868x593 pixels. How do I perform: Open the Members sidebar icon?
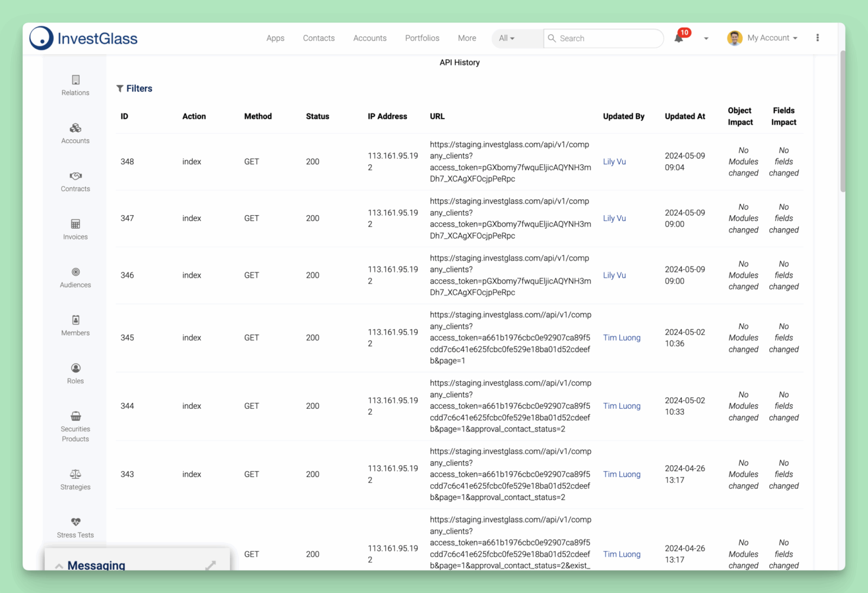point(75,320)
